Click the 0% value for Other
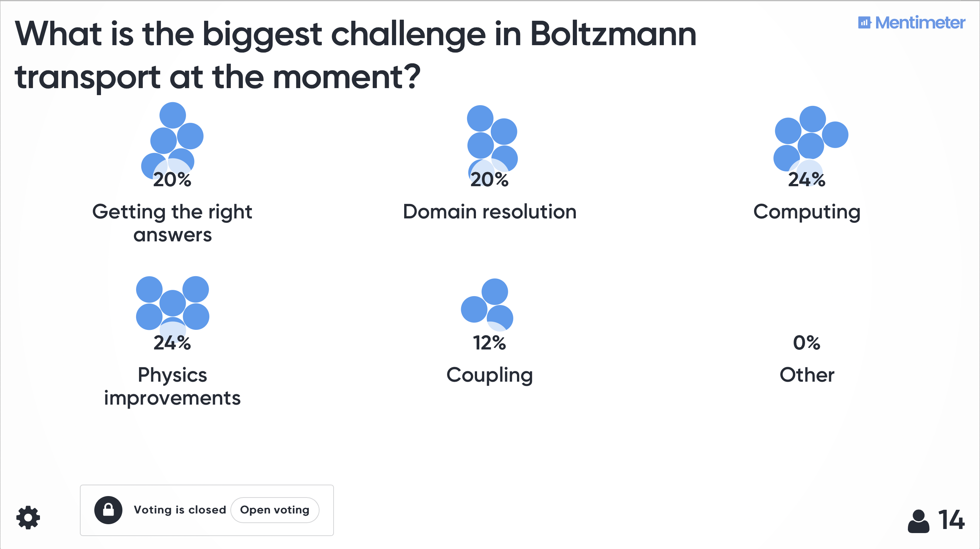This screenshot has height=549, width=980. (x=807, y=343)
